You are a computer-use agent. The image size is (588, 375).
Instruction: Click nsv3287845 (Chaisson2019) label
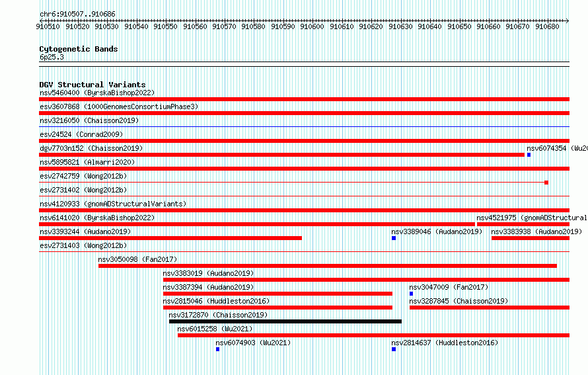[459, 301]
